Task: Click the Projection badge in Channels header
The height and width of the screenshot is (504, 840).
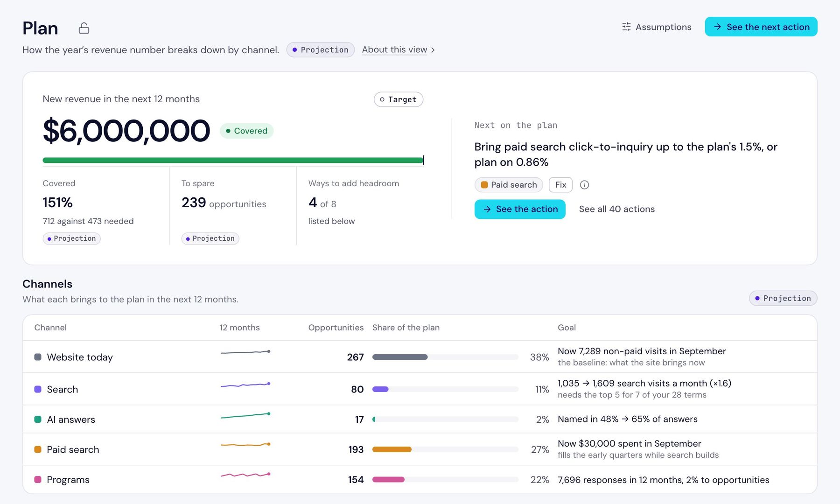Action: tap(783, 298)
